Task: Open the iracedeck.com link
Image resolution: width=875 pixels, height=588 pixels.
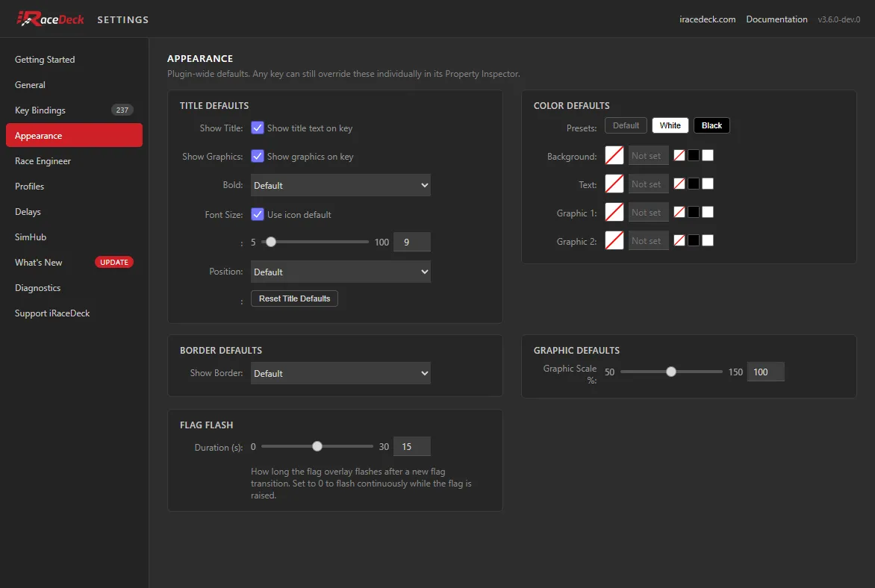Action: 707,19
